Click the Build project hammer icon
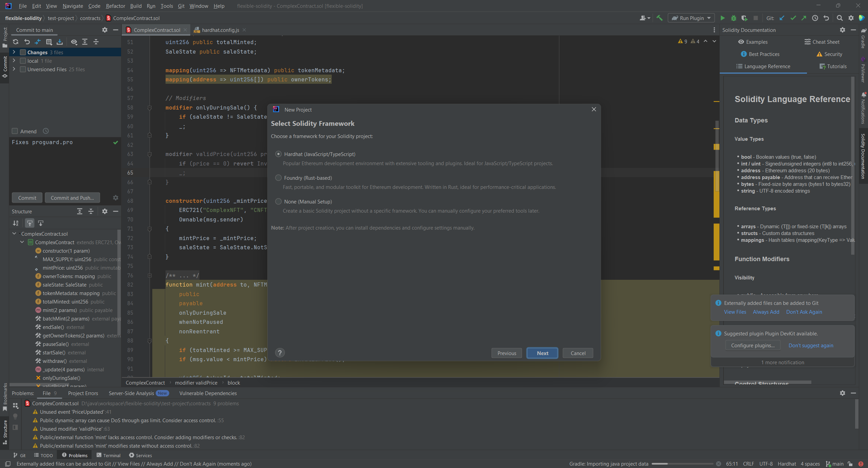The image size is (868, 468). [x=659, y=18]
